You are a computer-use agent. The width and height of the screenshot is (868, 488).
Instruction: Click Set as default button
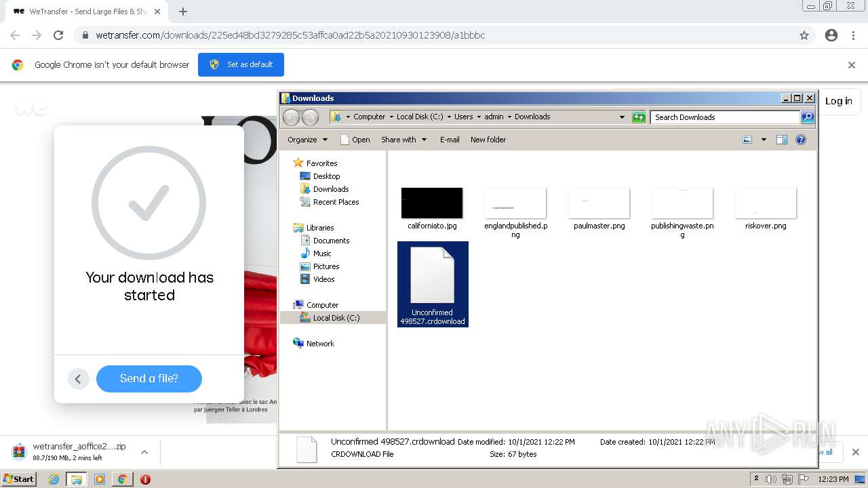(x=241, y=64)
